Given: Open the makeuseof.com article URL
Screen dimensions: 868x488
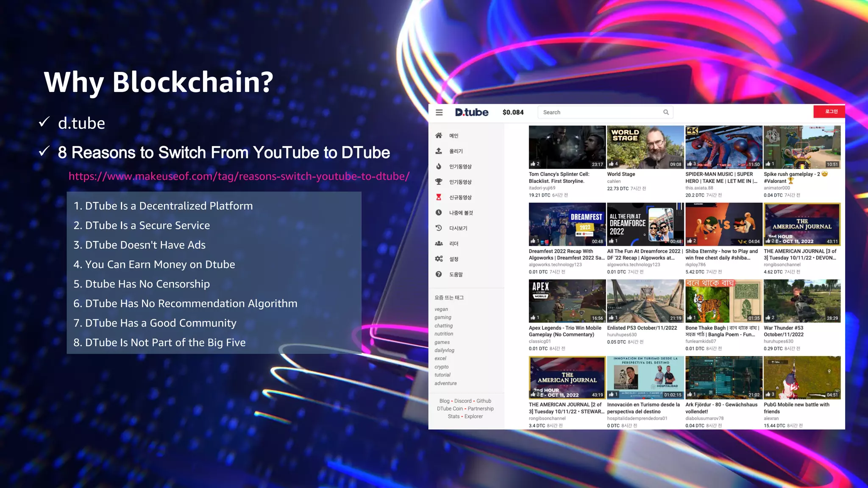Looking at the screenshot, I should [x=239, y=176].
